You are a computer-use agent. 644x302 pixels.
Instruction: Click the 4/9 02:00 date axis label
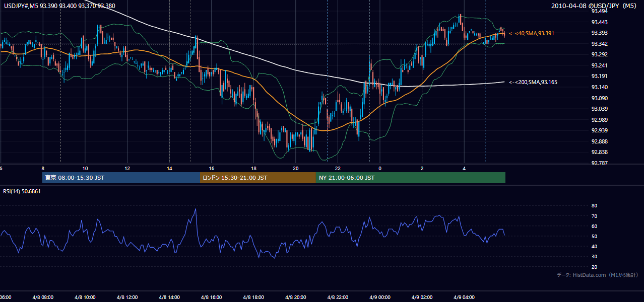click(x=422, y=297)
